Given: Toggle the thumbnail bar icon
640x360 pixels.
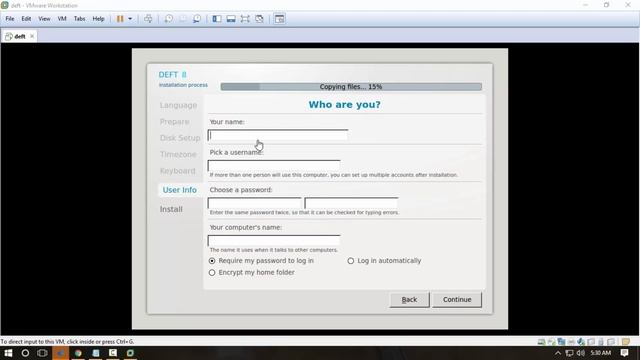Looking at the screenshot, I should tap(231, 19).
